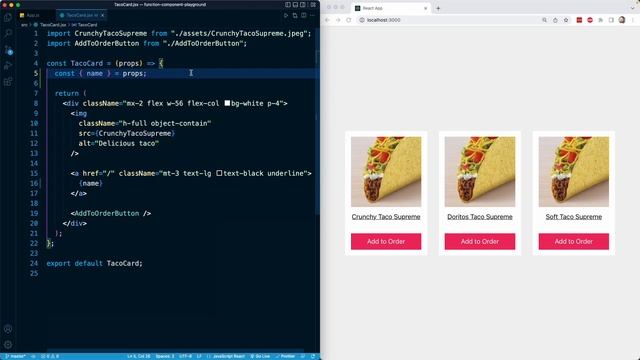
Task: Close the TacoCard.jsx tab
Action: click(102, 16)
